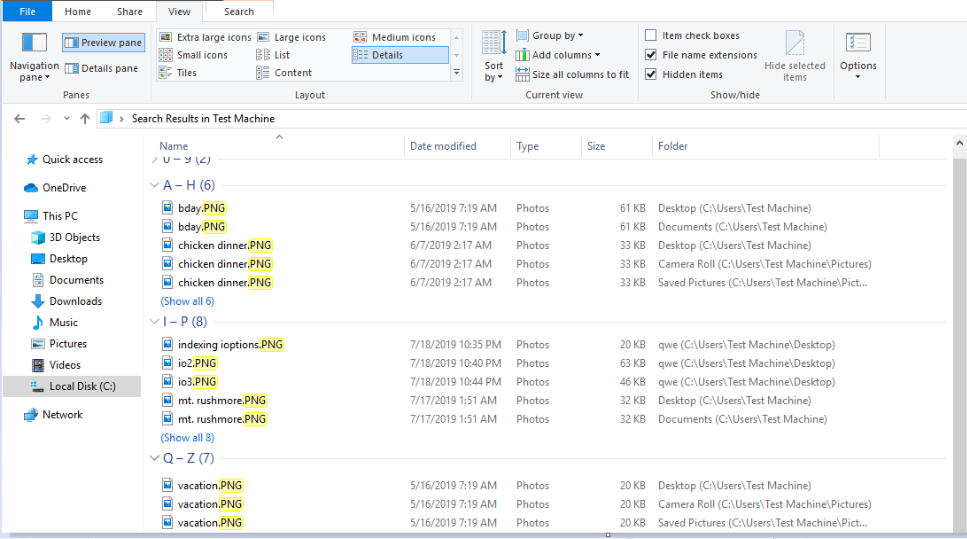Open the Share ribbon tab
This screenshot has height=539, width=967.
coord(130,11)
